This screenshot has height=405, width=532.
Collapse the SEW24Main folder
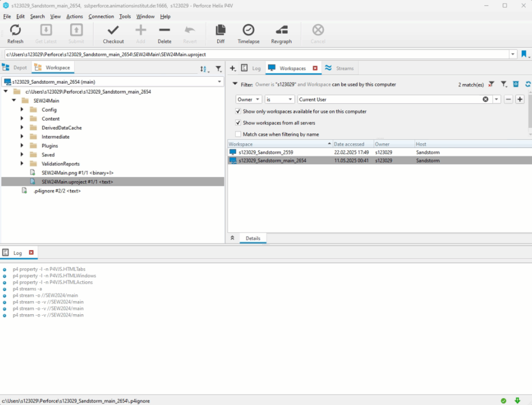click(x=14, y=100)
